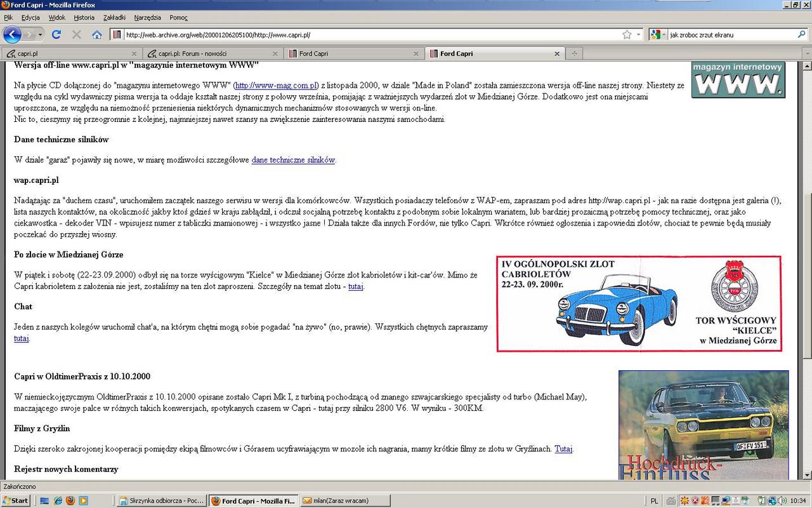Image resolution: width=812 pixels, height=508 pixels.
Task: Click the camera tray icon
Action: coord(736,500)
